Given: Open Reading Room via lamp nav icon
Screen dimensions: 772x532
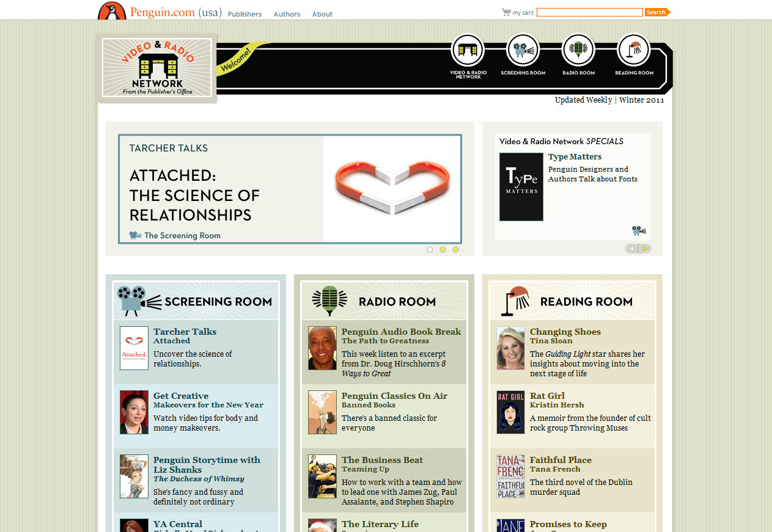Looking at the screenshot, I should point(634,49).
